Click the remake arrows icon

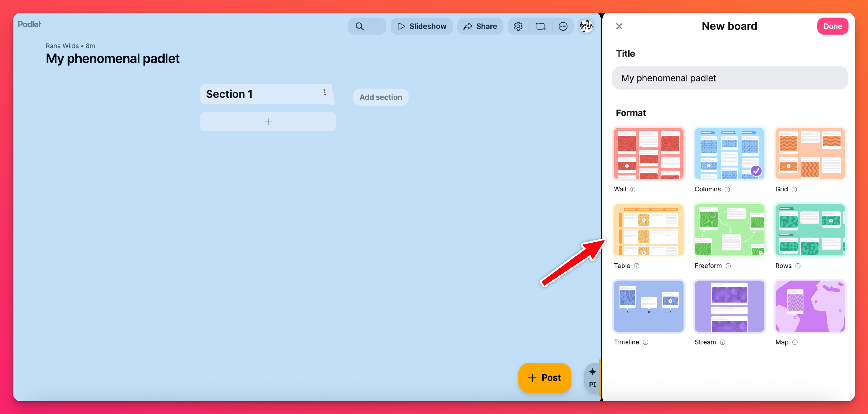(x=540, y=26)
